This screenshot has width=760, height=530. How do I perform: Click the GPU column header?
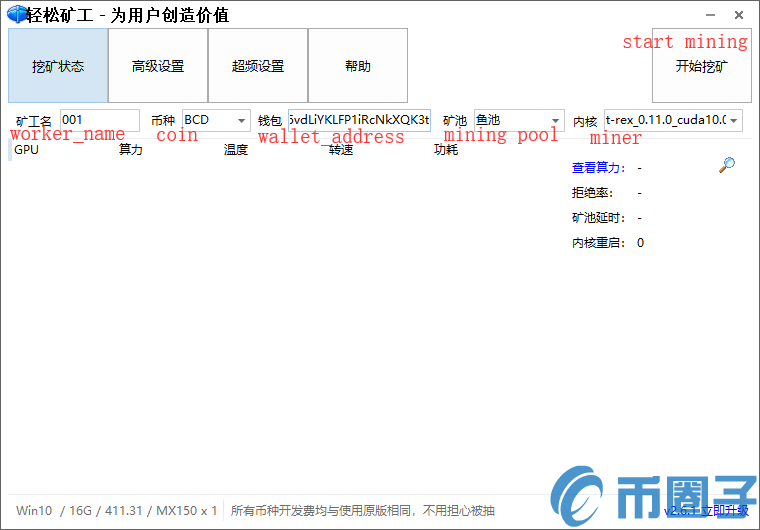click(x=26, y=150)
